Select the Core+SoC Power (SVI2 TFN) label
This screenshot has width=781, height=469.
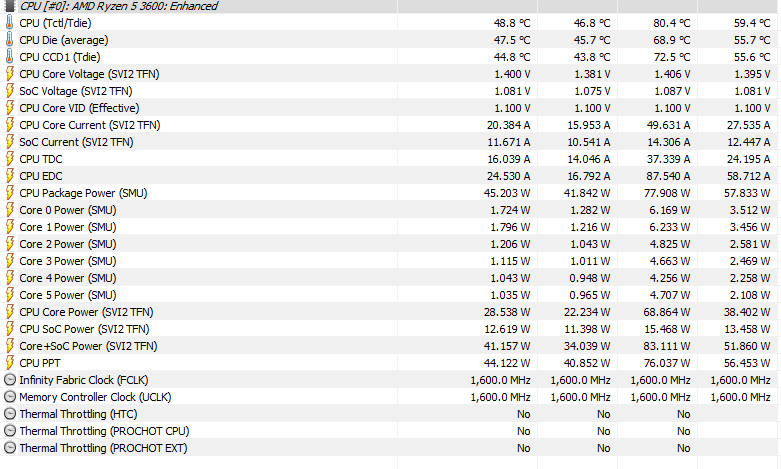tap(88, 346)
